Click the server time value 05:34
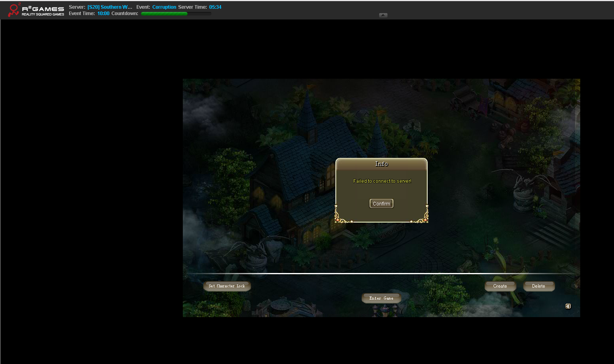614x364 pixels. (215, 7)
